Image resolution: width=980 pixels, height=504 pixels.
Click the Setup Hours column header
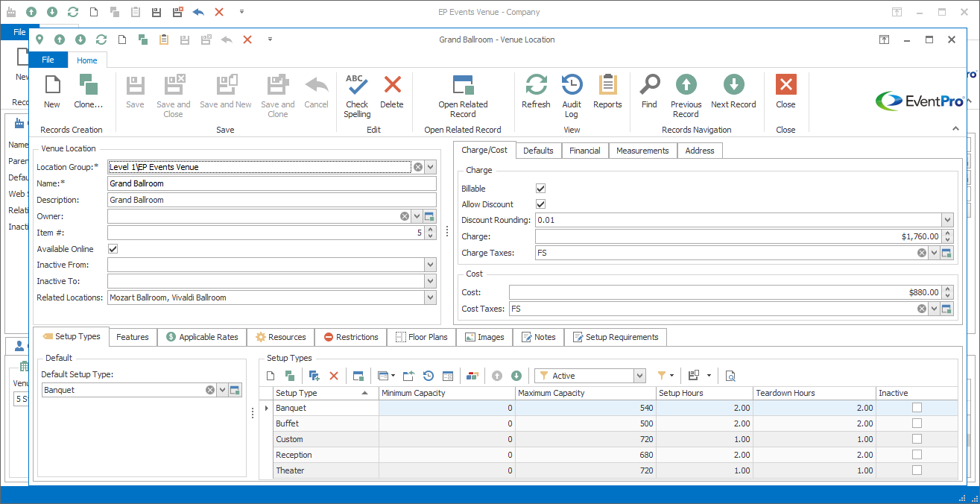coord(704,393)
